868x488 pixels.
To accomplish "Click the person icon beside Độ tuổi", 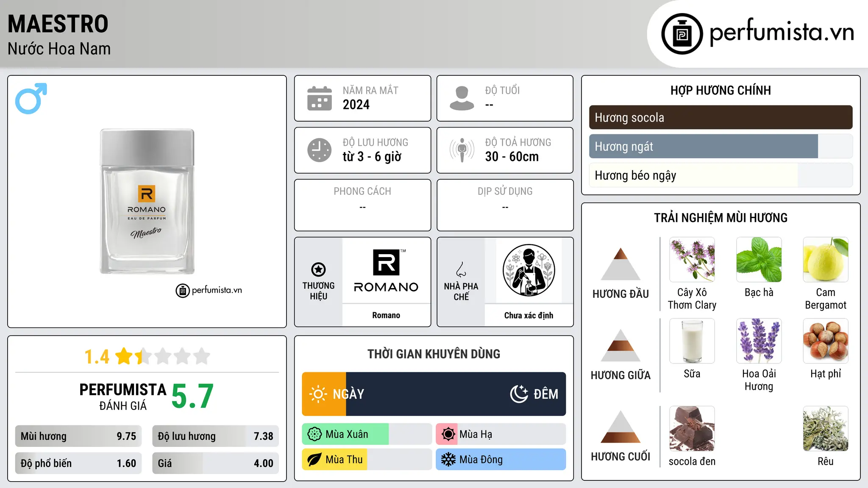I will [462, 98].
